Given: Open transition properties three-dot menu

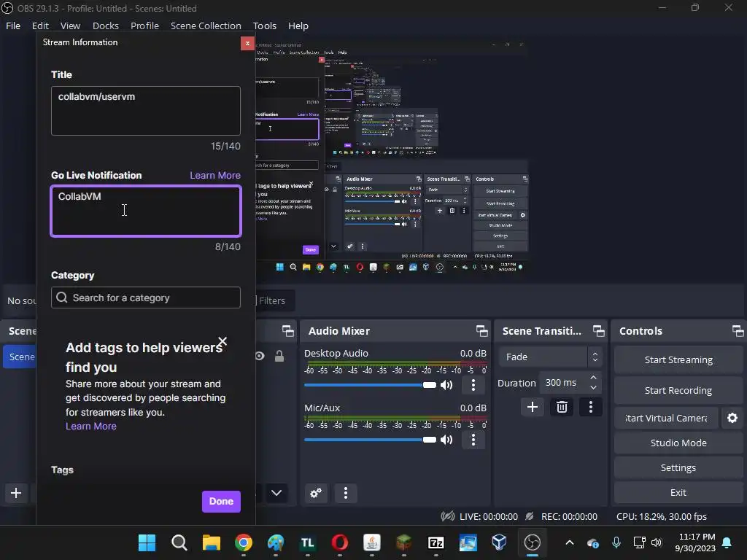Looking at the screenshot, I should [x=591, y=407].
